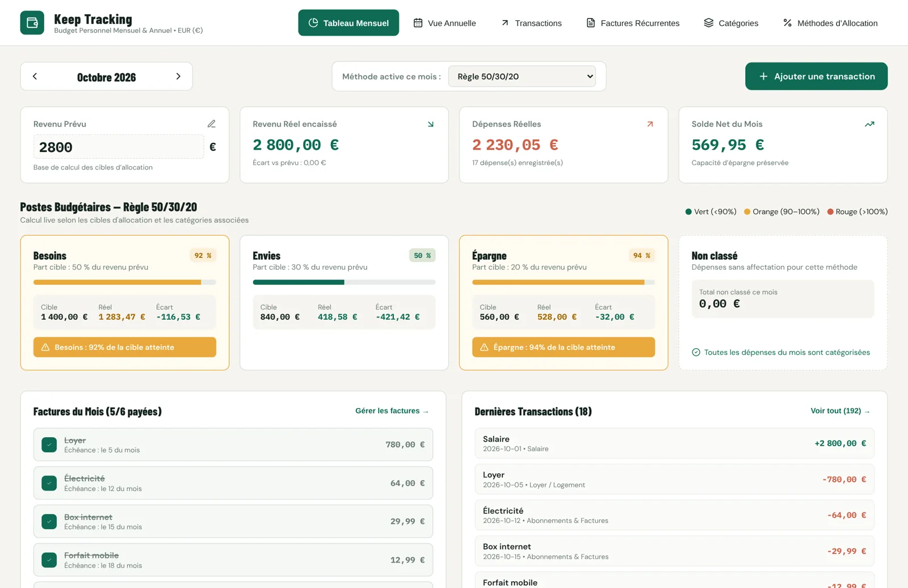The width and height of the screenshot is (908, 588).
Task: Uncheck the Électricité bill checkbox
Action: tap(49, 483)
